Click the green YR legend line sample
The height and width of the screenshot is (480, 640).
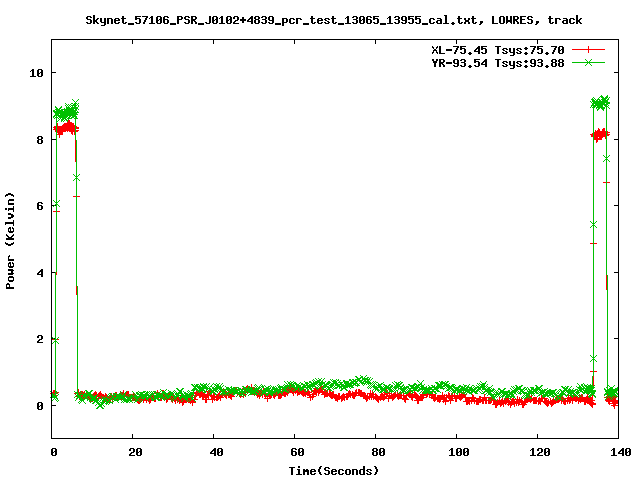588,62
